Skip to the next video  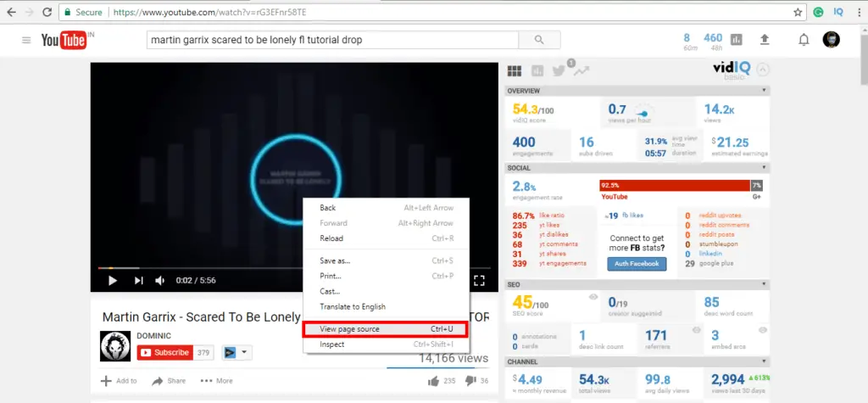click(138, 281)
